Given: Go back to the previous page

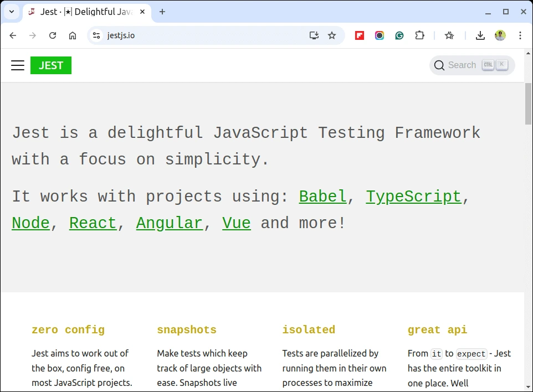Looking at the screenshot, I should (x=13, y=35).
